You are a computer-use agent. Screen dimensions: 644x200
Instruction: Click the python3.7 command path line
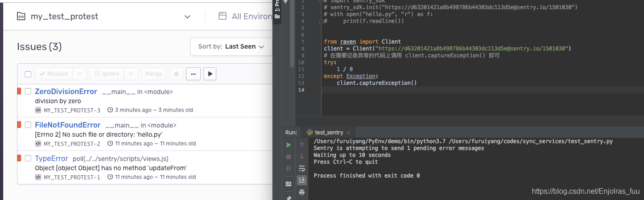(x=463, y=142)
